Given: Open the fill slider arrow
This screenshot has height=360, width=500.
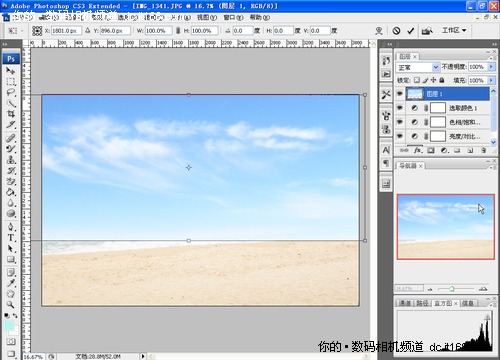Looking at the screenshot, I should point(491,80).
